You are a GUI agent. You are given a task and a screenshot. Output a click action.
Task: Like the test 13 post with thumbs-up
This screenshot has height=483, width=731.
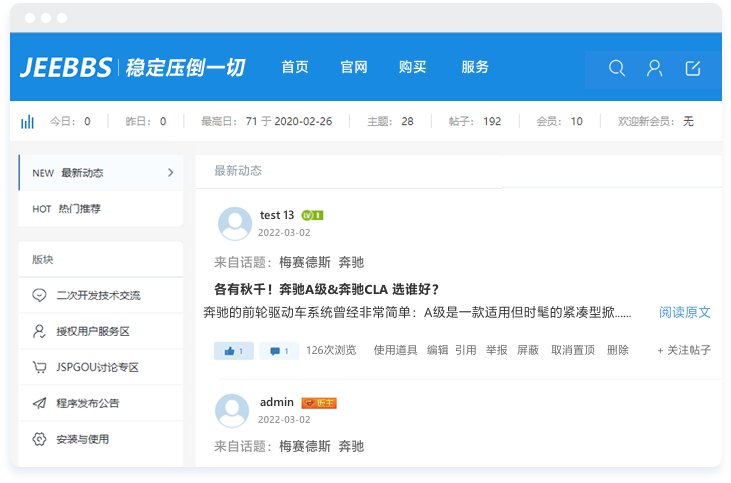pyautogui.click(x=232, y=351)
